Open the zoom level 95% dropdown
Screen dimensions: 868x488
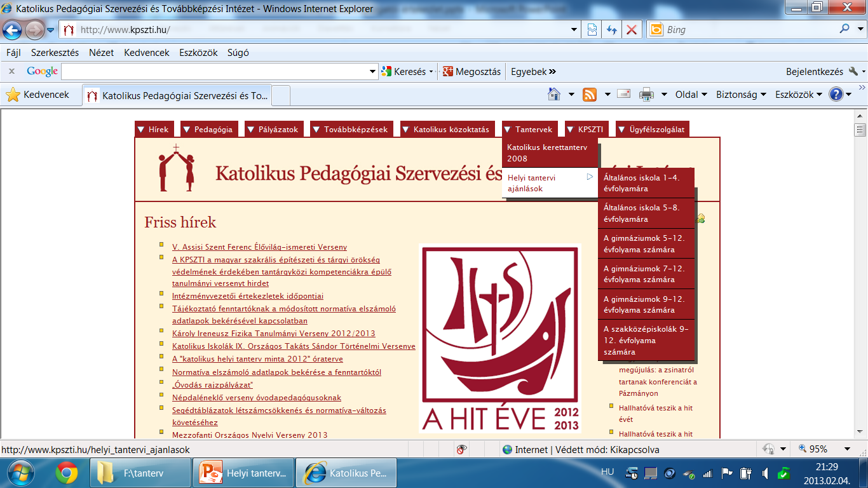click(x=847, y=449)
